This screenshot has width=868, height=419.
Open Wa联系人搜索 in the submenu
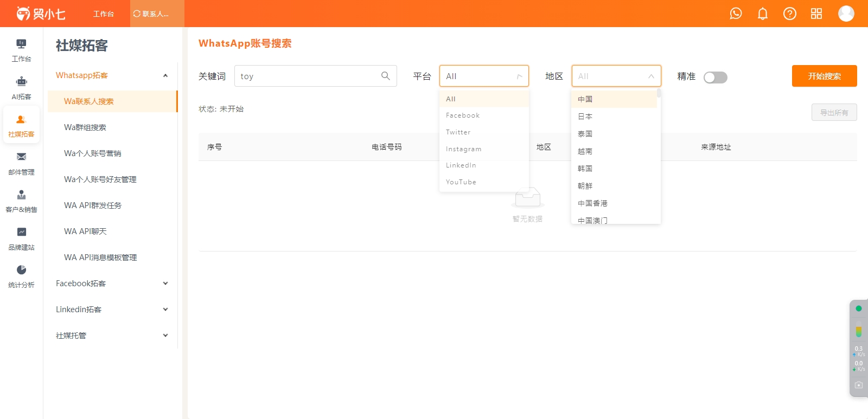pyautogui.click(x=112, y=101)
